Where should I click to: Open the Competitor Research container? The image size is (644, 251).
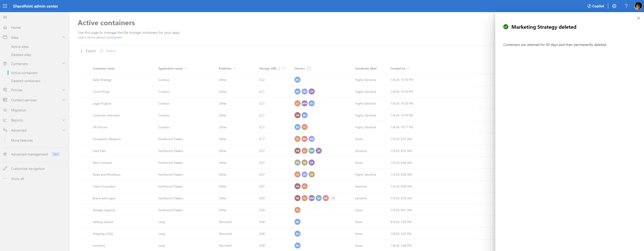pyautogui.click(x=107, y=139)
